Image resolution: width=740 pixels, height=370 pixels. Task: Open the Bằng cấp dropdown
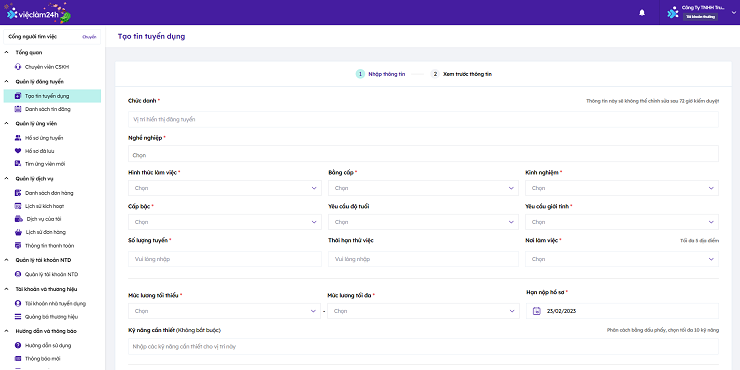click(423, 188)
